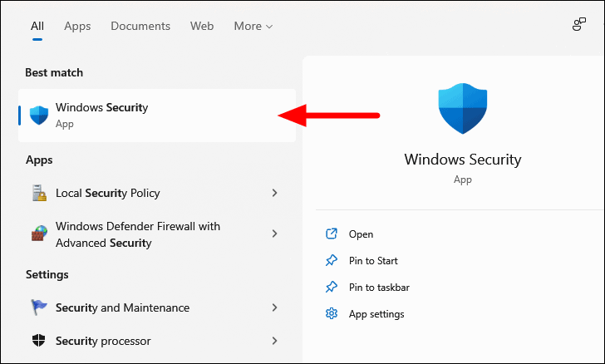Expand Security processor chevron
Image resolution: width=605 pixels, height=364 pixels.
pos(274,341)
